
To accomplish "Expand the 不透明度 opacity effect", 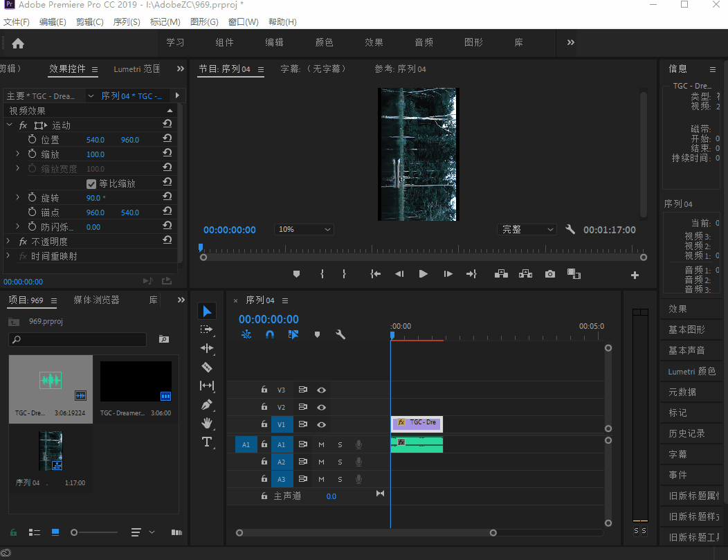I will tap(8, 242).
